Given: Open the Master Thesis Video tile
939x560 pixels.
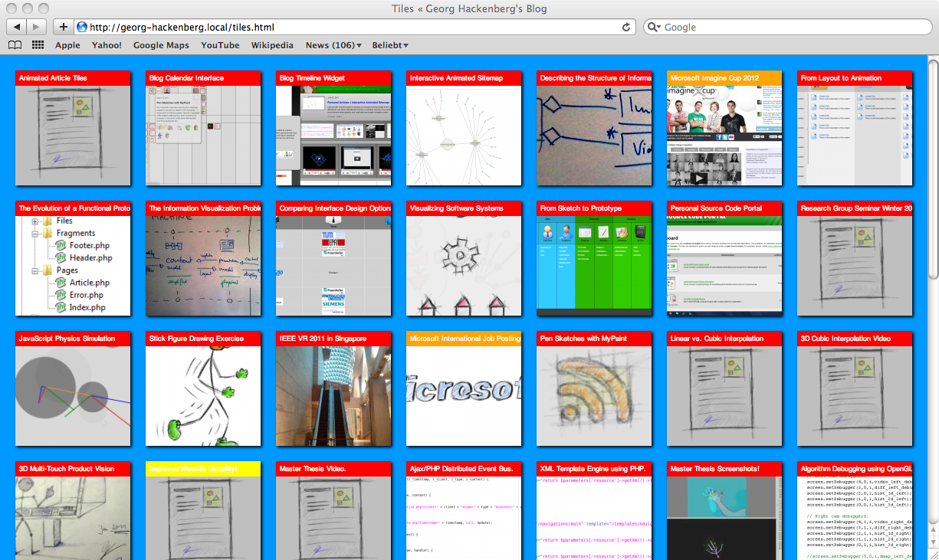Looking at the screenshot, I should 333,510.
